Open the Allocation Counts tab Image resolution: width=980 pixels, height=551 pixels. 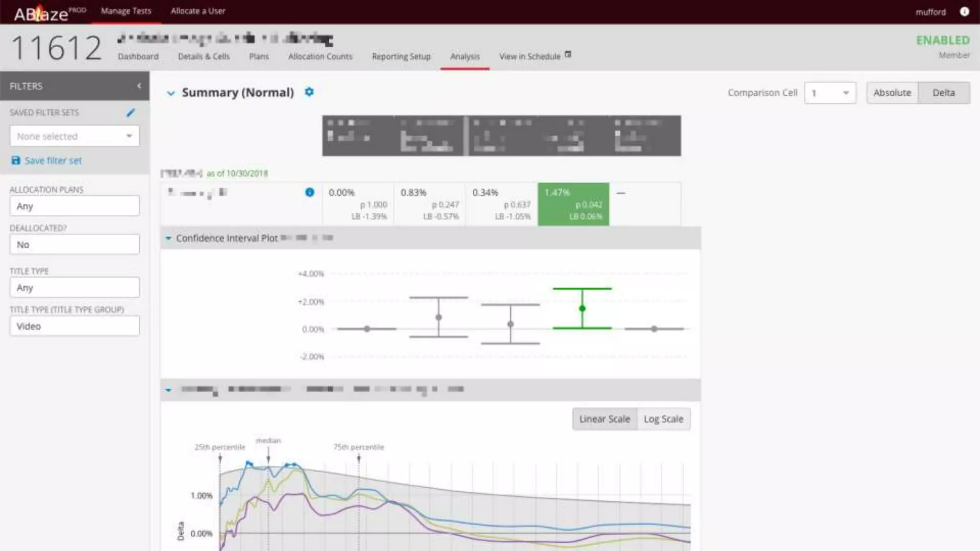[x=320, y=56]
